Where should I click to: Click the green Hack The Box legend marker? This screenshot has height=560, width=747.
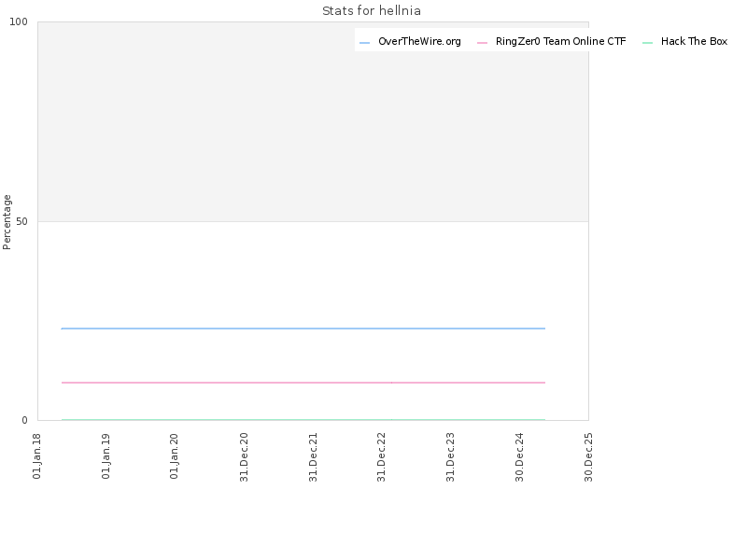(647, 43)
